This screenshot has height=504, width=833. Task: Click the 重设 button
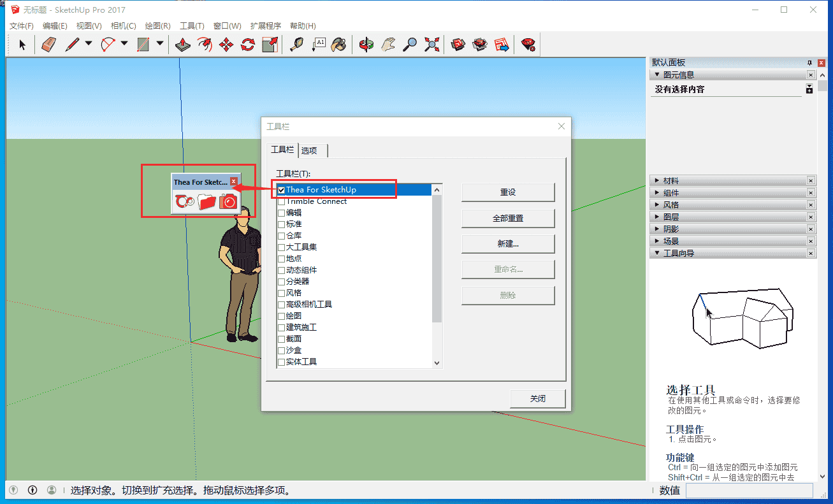click(508, 192)
